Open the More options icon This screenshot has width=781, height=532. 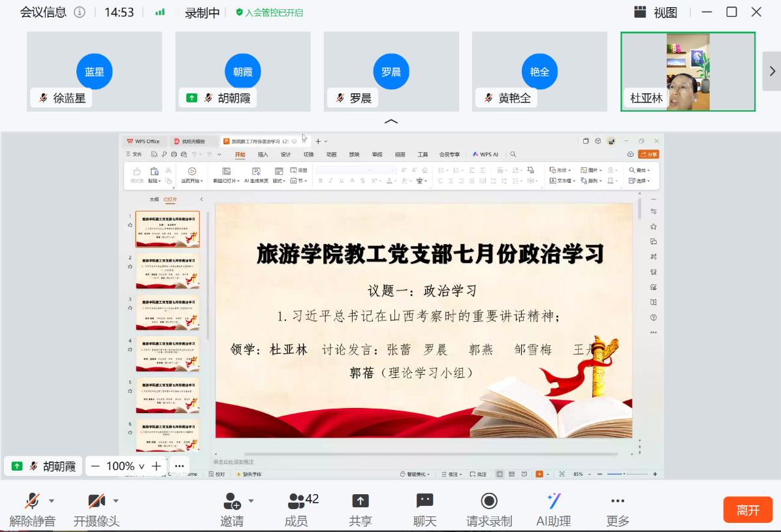coord(617,501)
